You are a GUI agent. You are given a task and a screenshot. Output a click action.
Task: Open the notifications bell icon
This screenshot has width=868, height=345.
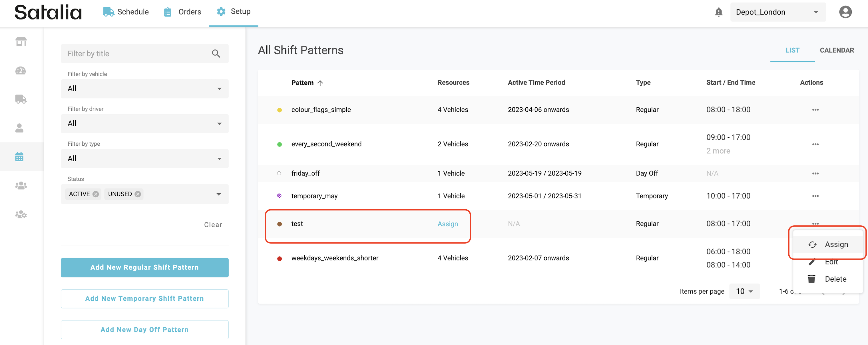718,12
